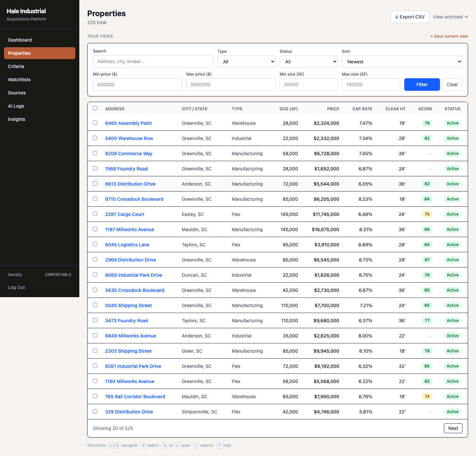The width and height of the screenshot is (476, 456).
Task: Click the blue Filter button
Action: coord(422,85)
